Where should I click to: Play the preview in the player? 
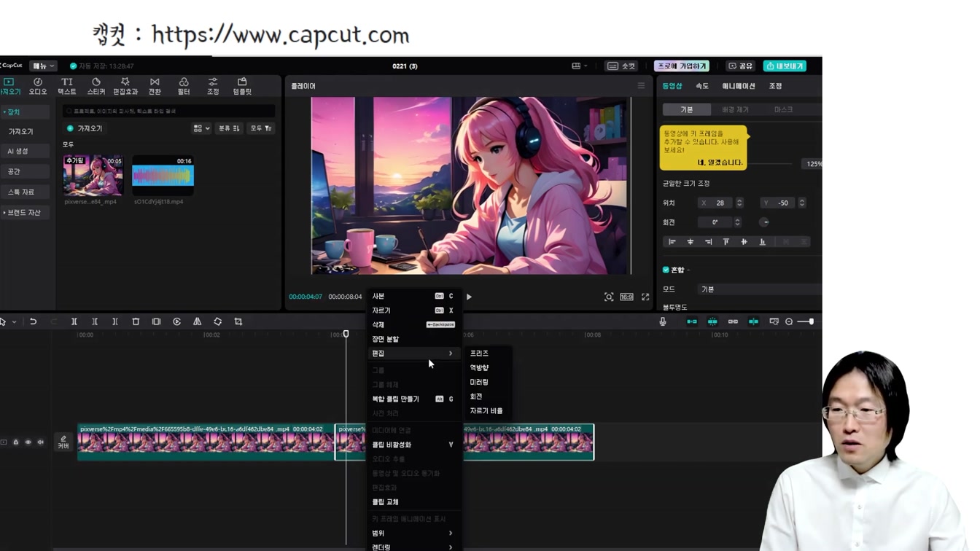pyautogui.click(x=469, y=297)
